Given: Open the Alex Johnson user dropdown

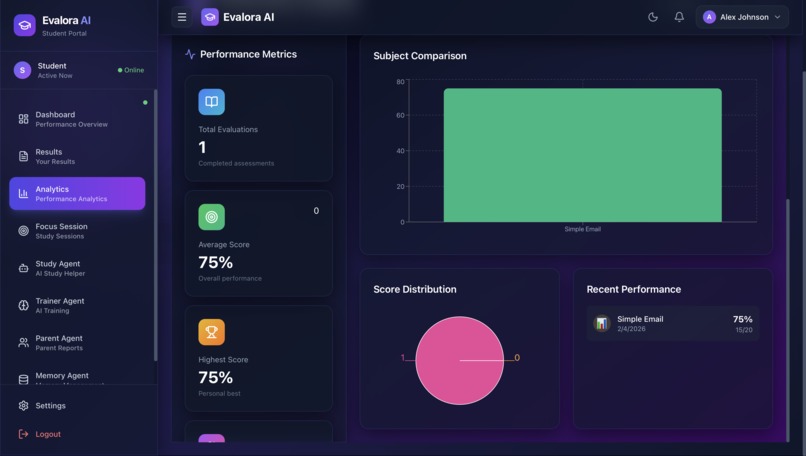Looking at the screenshot, I should [x=742, y=17].
